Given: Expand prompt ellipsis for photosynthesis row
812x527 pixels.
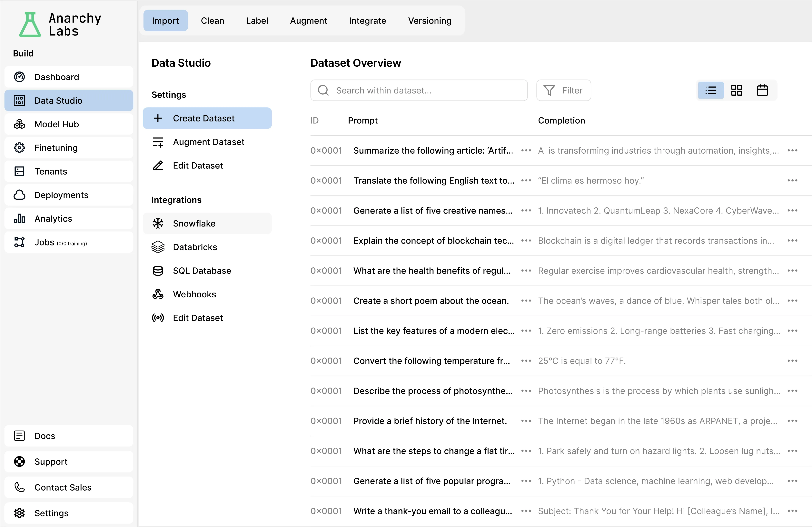Looking at the screenshot, I should [x=526, y=391].
